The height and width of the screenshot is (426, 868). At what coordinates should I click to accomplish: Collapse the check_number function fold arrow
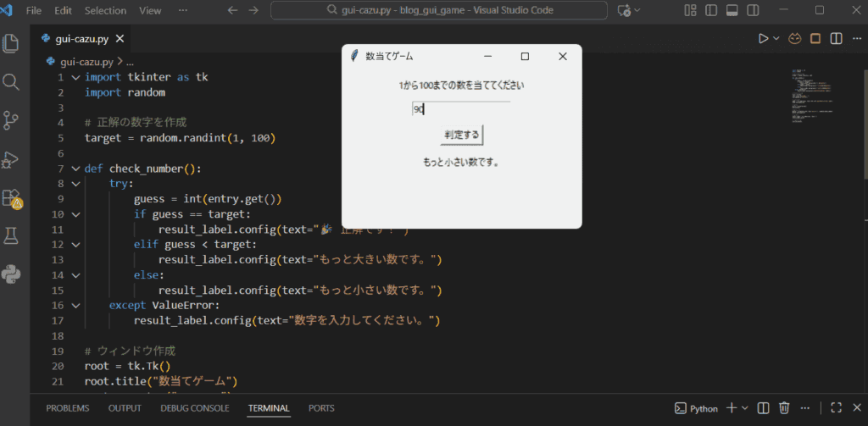pos(75,169)
